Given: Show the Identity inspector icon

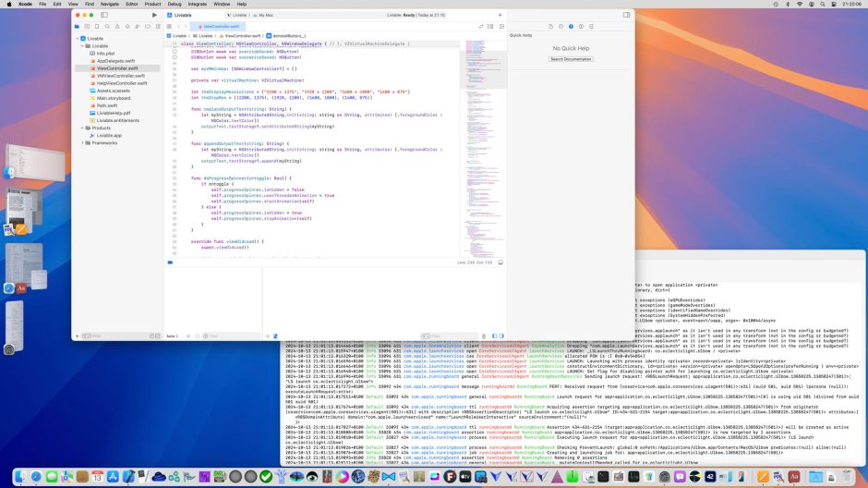Looking at the screenshot, I should point(581,26).
